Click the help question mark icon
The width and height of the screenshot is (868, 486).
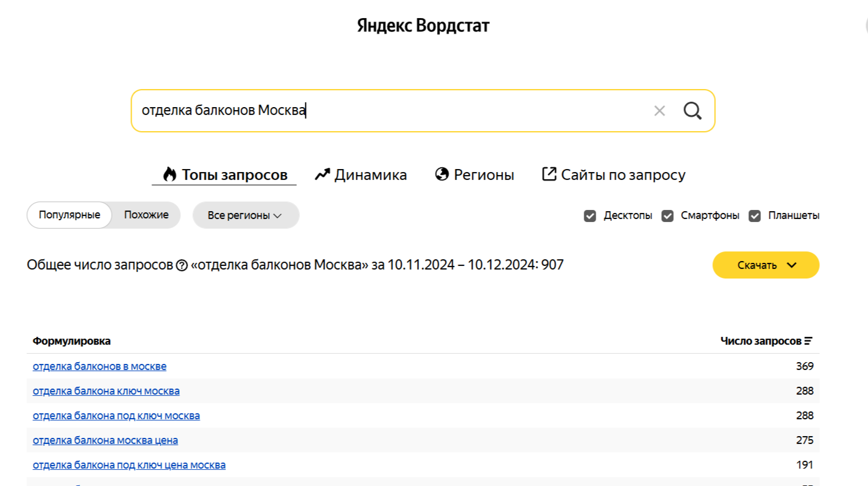tap(182, 265)
